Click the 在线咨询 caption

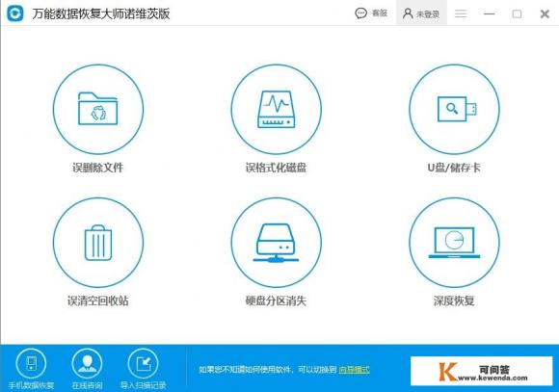[x=87, y=385]
